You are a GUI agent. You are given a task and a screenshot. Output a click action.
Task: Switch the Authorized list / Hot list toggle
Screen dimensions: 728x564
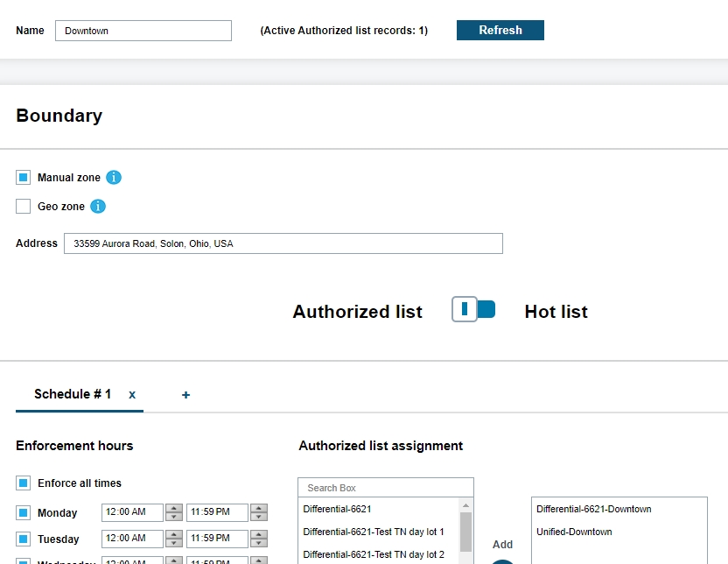pyautogui.click(x=473, y=309)
